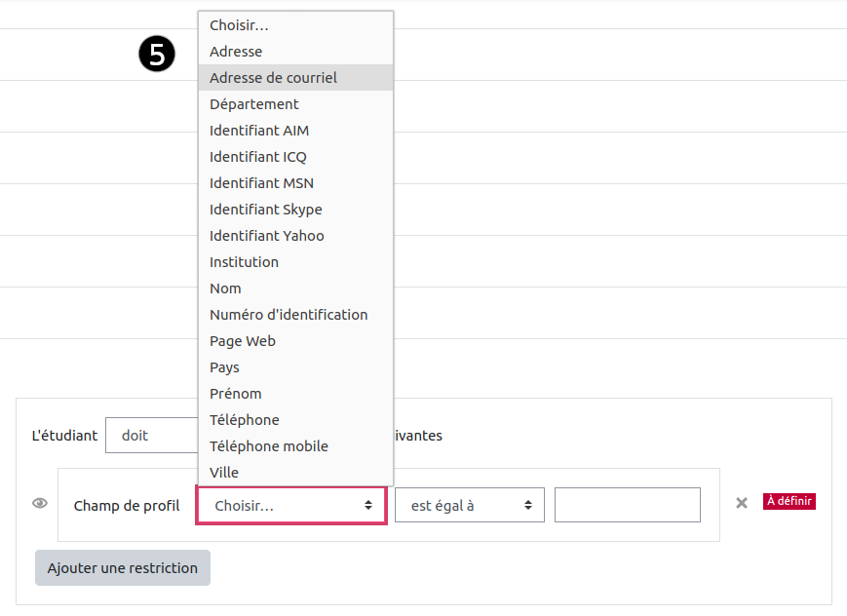Pick 'Institution' from the dropdown list

245,262
